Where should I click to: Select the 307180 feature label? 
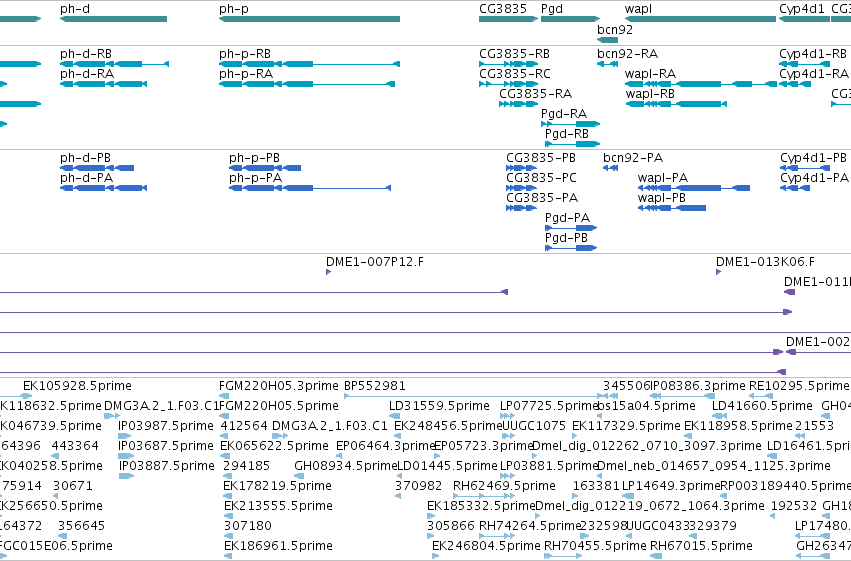[247, 526]
